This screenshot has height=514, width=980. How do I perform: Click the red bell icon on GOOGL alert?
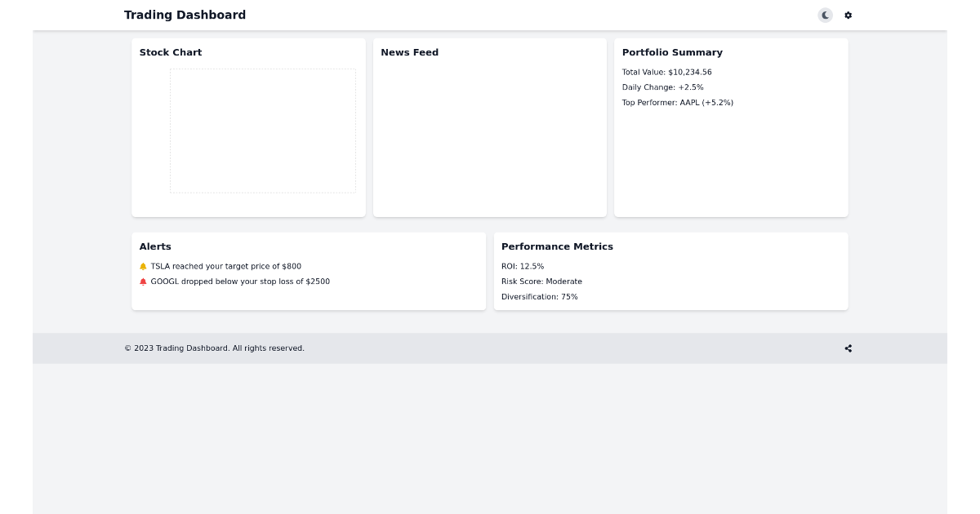(x=143, y=281)
